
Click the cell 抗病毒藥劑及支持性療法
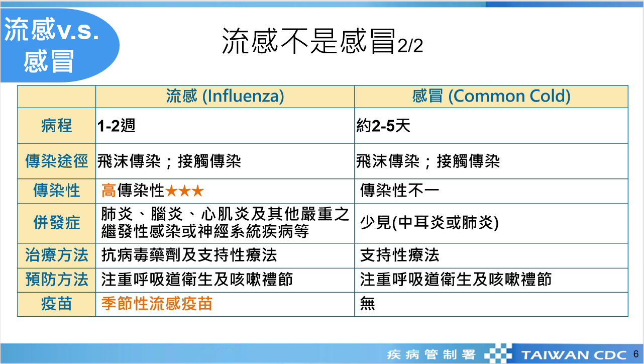(x=225, y=256)
